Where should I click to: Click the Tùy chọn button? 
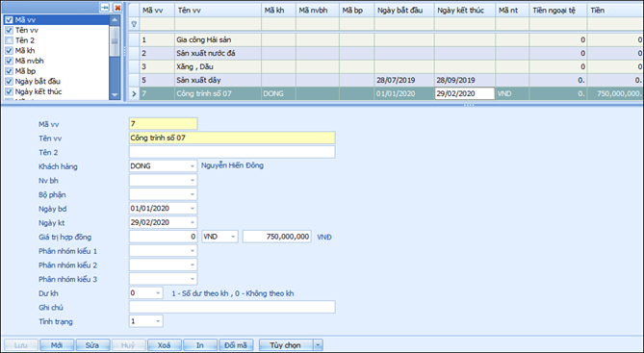click(x=286, y=345)
